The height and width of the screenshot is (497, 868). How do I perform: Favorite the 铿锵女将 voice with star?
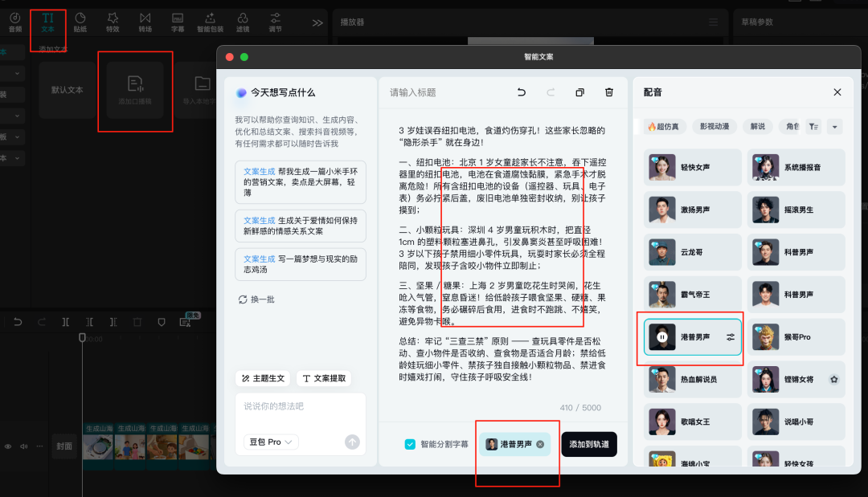(834, 379)
